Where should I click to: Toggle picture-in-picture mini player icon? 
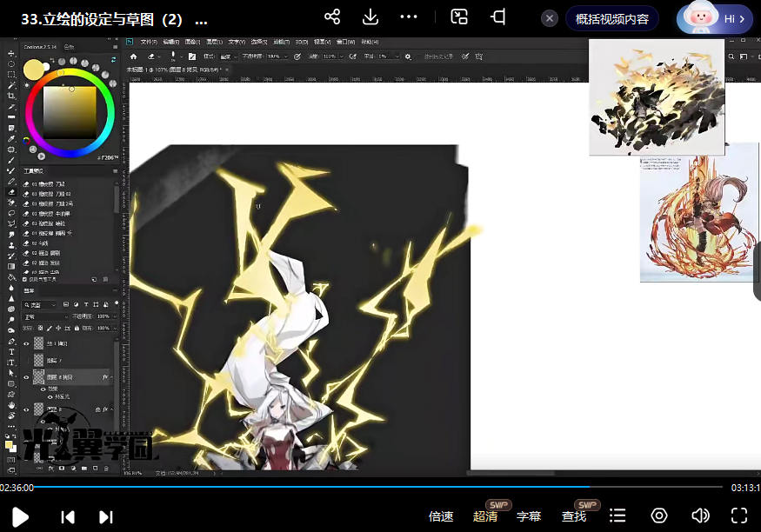(459, 17)
